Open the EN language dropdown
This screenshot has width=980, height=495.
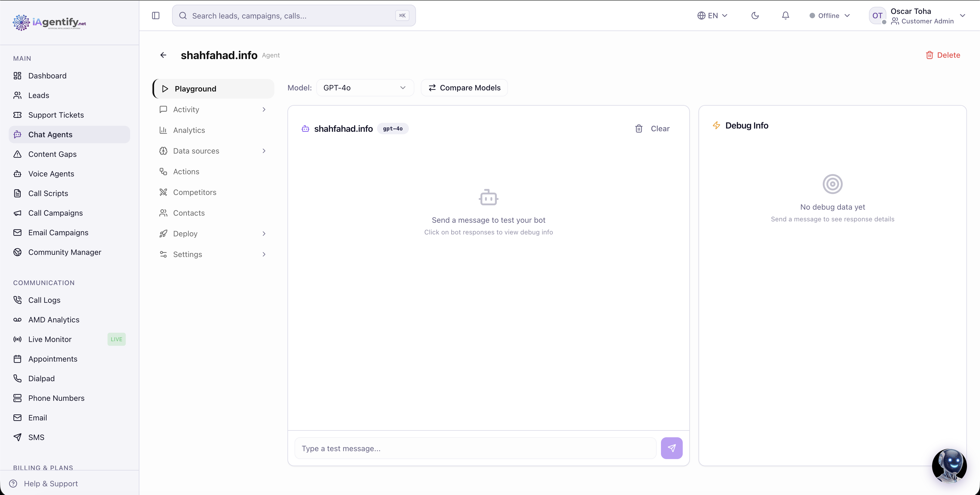713,16
